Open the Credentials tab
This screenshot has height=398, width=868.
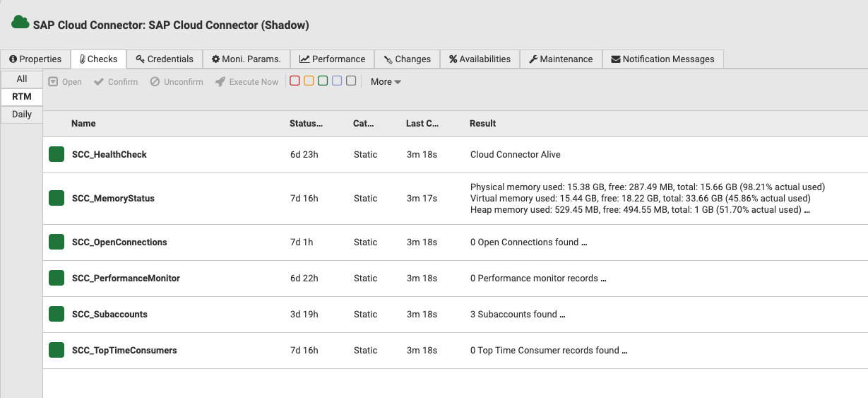pyautogui.click(x=165, y=59)
